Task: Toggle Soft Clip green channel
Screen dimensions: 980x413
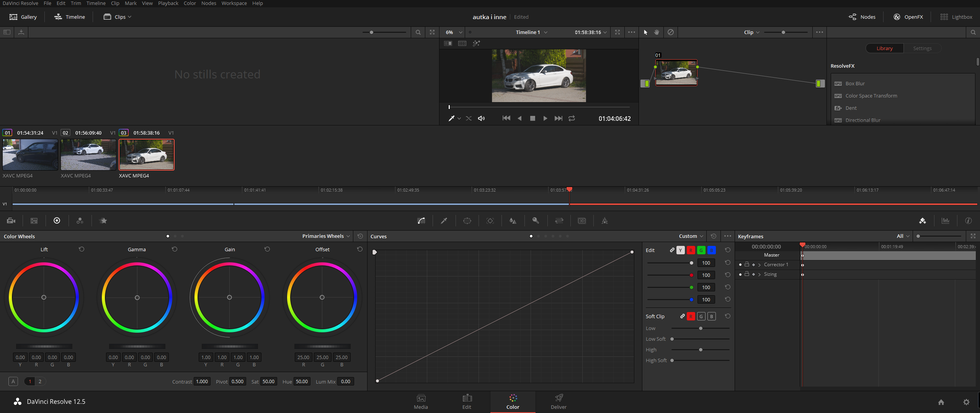Action: tap(701, 316)
